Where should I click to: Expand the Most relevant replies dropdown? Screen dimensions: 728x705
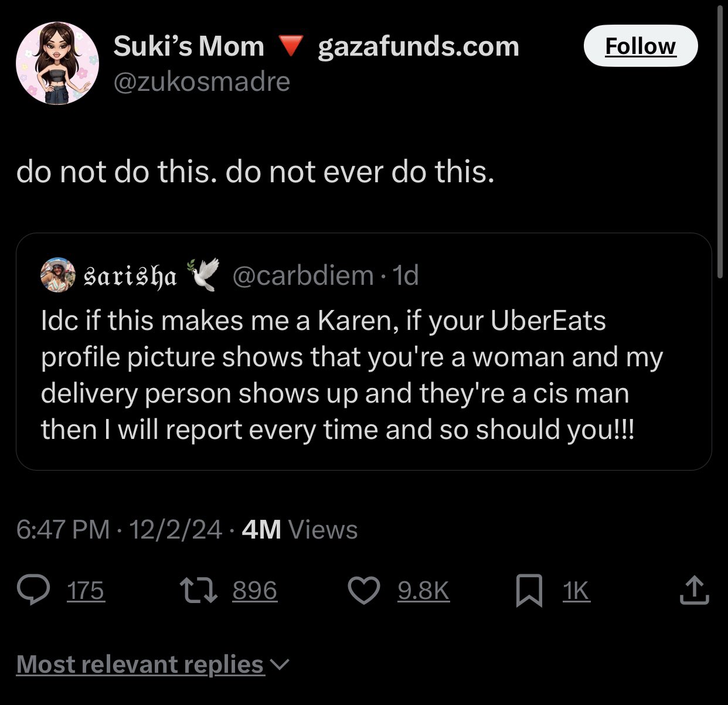click(141, 664)
